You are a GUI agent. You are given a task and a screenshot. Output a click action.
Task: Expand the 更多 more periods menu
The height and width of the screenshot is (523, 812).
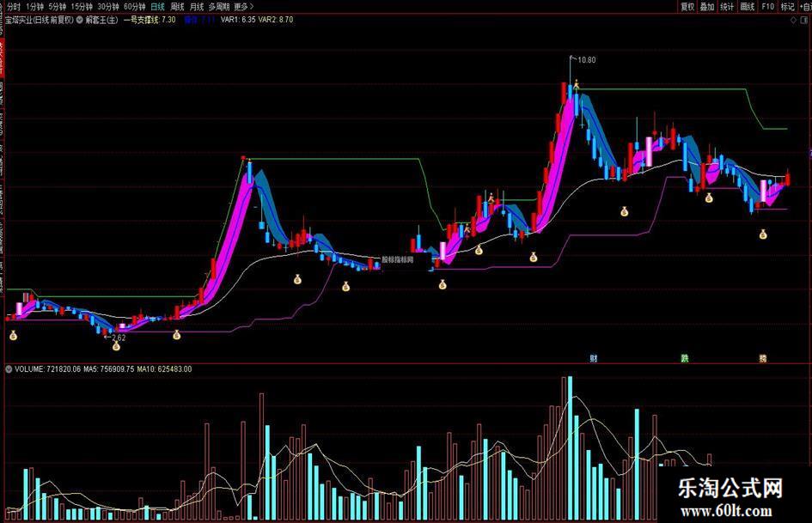(x=243, y=7)
